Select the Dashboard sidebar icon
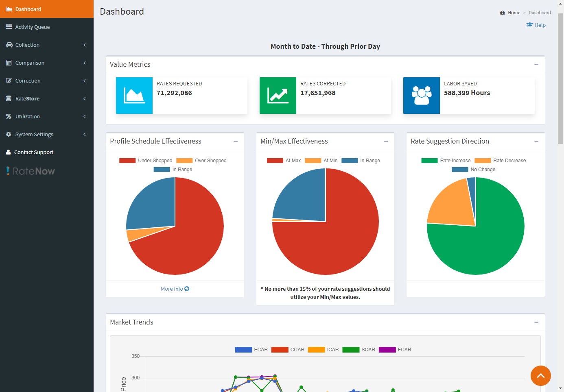 (8, 9)
